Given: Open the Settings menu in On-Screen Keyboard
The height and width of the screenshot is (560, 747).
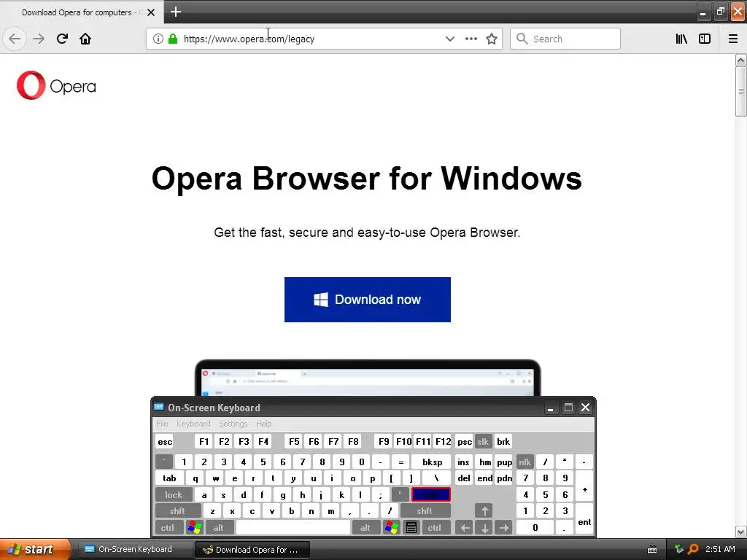Looking at the screenshot, I should pyautogui.click(x=233, y=424).
